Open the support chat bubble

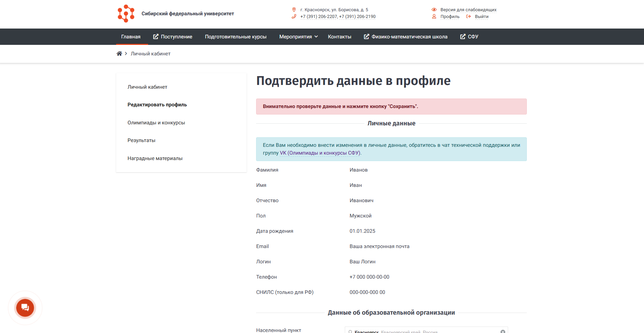(25, 308)
